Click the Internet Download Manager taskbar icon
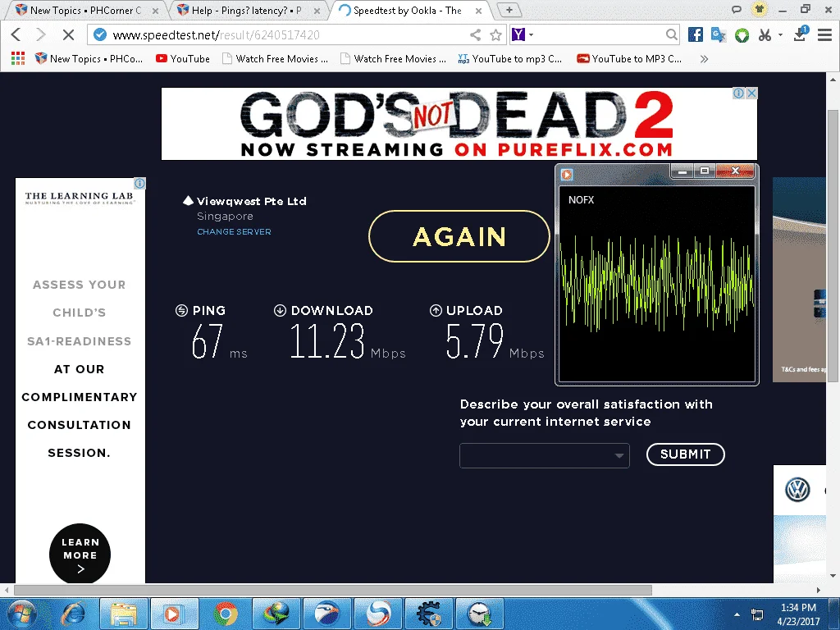Image resolution: width=840 pixels, height=630 pixels. (x=276, y=614)
